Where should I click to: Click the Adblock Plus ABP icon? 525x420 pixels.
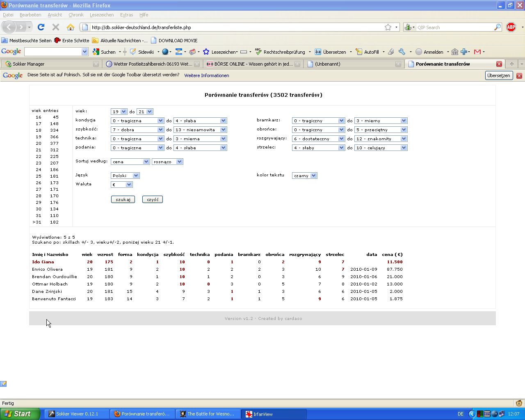point(511,27)
